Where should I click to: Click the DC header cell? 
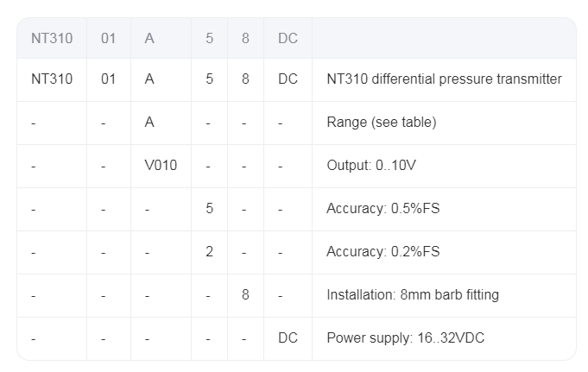click(x=288, y=38)
